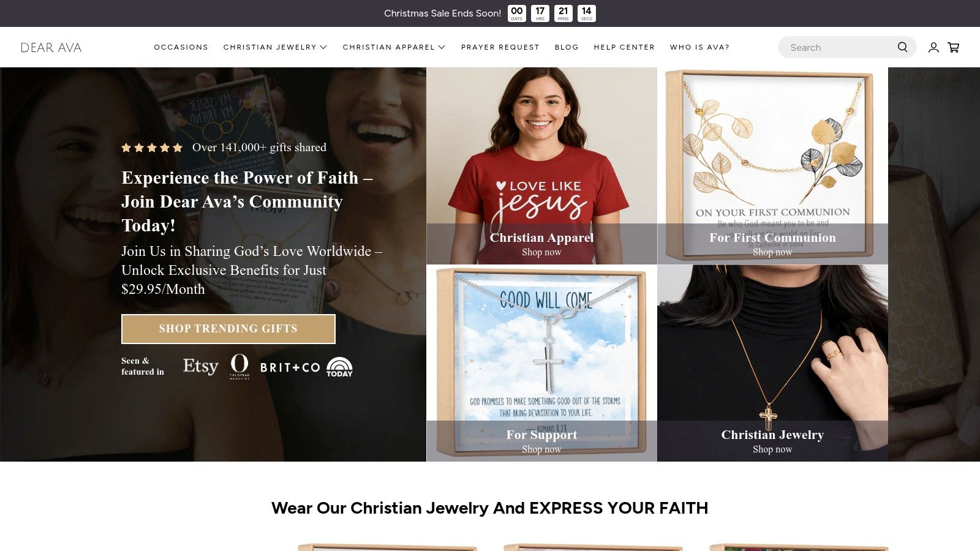Screen dimensions: 980x551
Task: Click the Brit+Co logo
Action: click(x=290, y=367)
